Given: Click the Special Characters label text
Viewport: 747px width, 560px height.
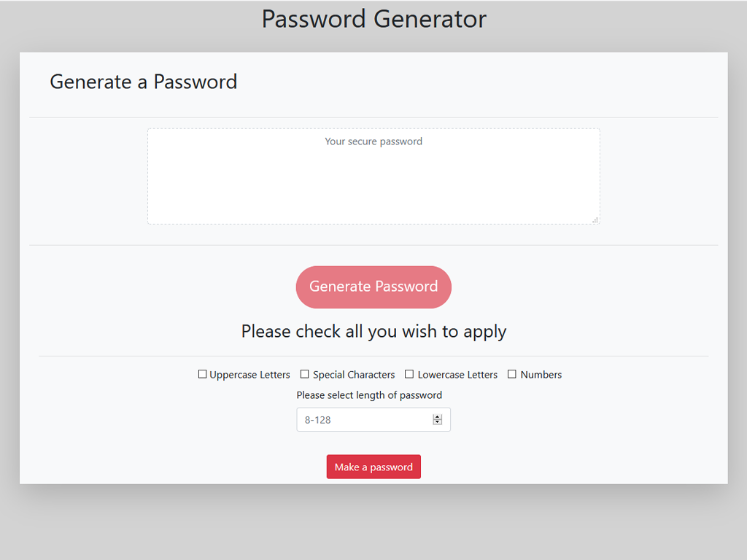Looking at the screenshot, I should 354,375.
